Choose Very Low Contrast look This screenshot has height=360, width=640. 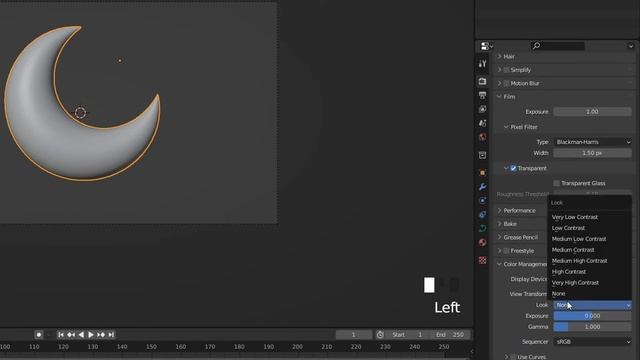click(x=589, y=217)
